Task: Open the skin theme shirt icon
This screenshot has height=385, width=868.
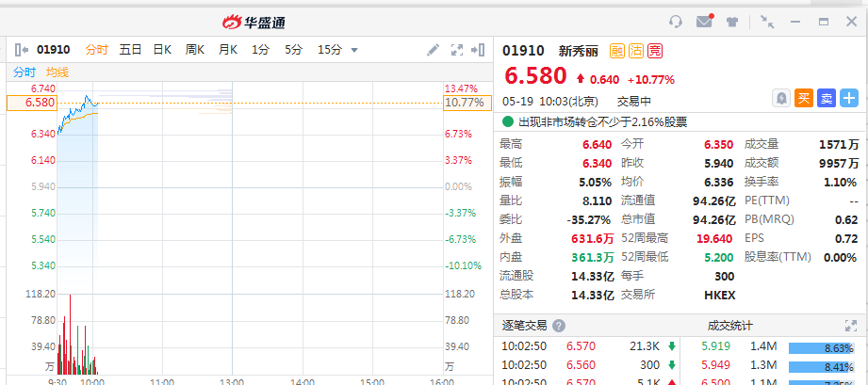Action: point(732,23)
